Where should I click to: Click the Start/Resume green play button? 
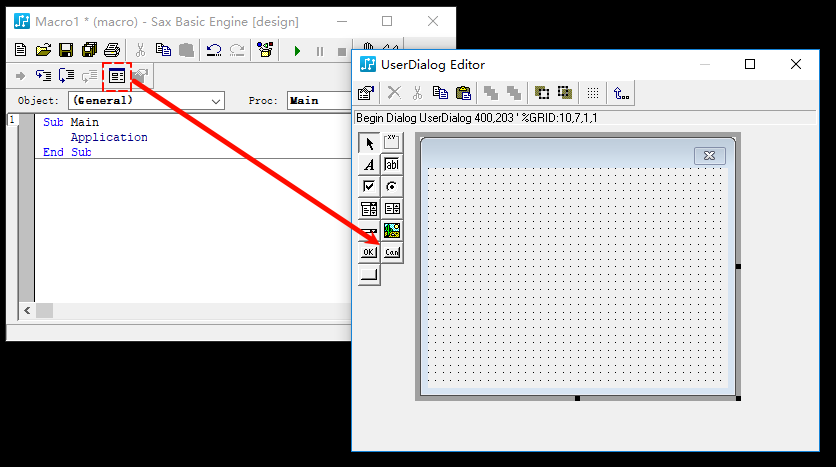tap(297, 50)
